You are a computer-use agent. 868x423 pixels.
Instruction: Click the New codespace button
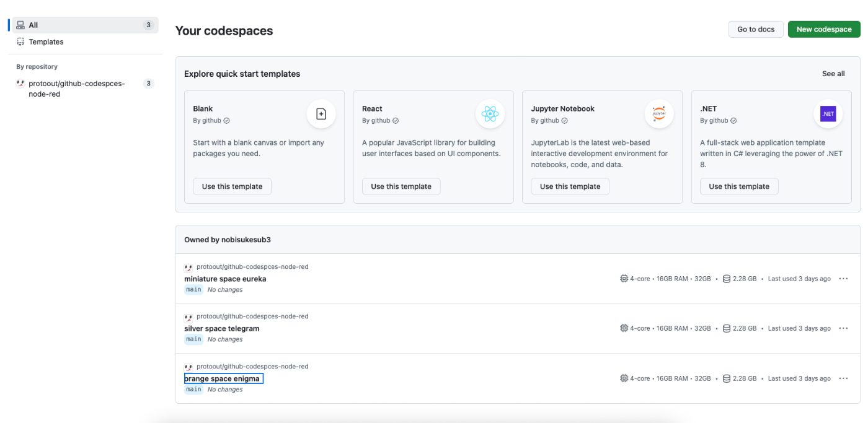click(x=824, y=29)
